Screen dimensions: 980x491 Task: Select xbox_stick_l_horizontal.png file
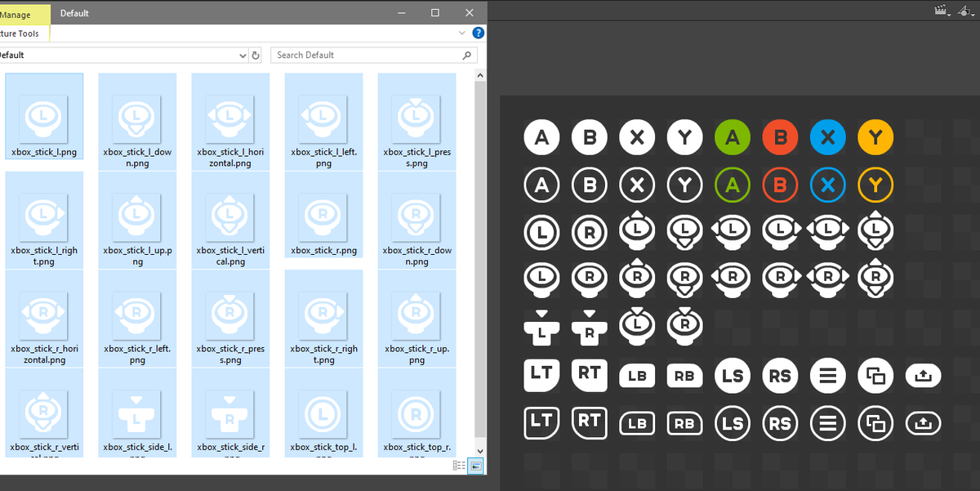[x=230, y=121]
